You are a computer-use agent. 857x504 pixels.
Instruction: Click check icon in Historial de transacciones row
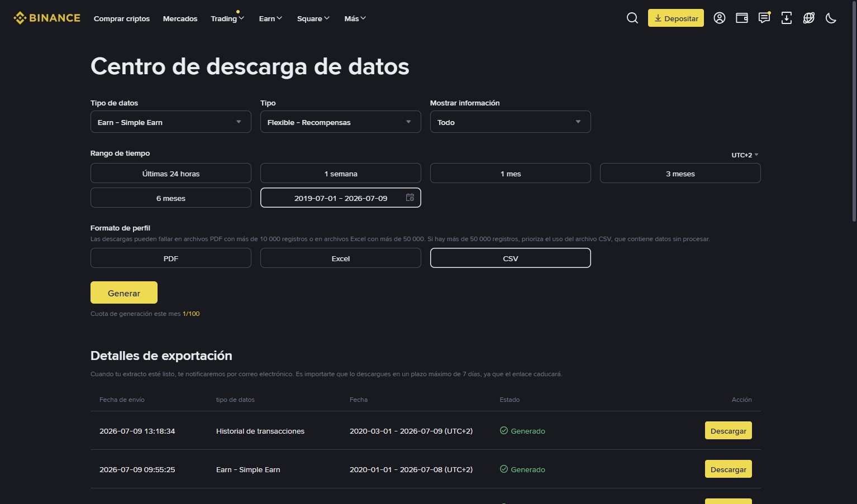tap(504, 430)
